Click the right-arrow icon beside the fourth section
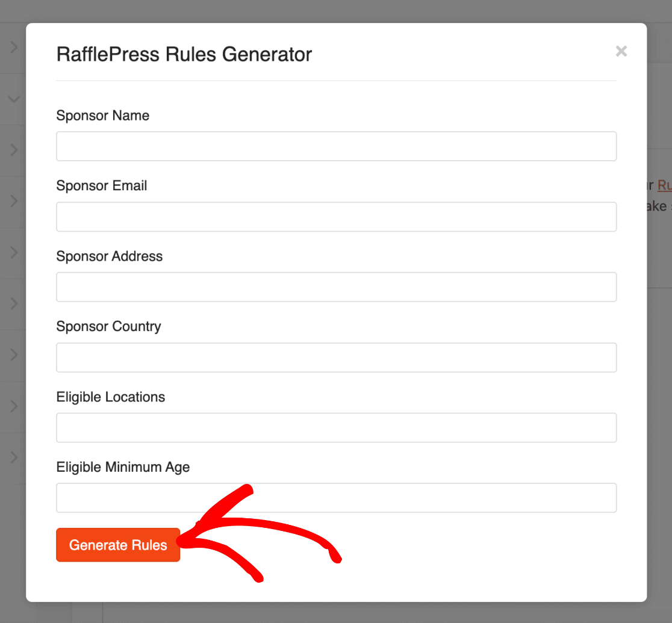The width and height of the screenshot is (672, 623). pyautogui.click(x=13, y=253)
